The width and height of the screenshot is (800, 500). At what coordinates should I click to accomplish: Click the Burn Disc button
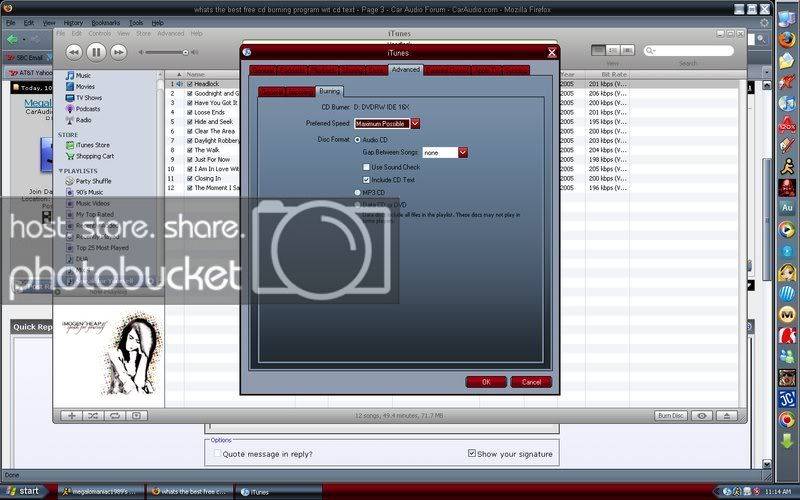click(671, 416)
